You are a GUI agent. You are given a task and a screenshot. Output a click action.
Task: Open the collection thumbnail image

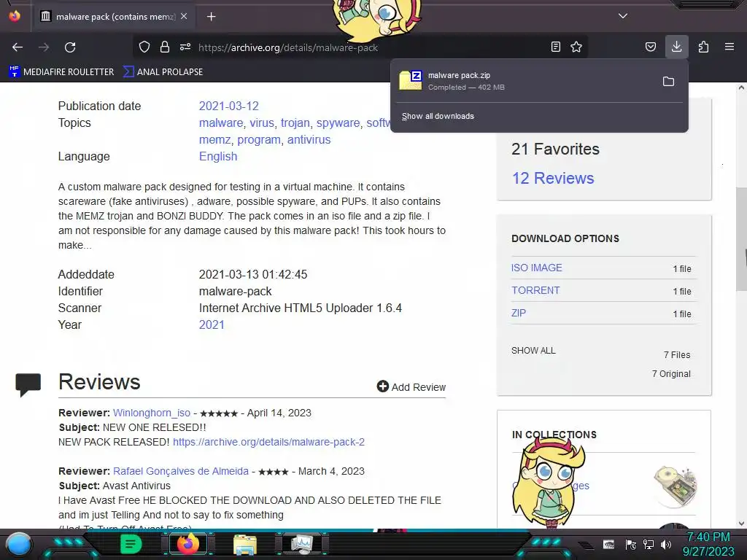(x=675, y=486)
